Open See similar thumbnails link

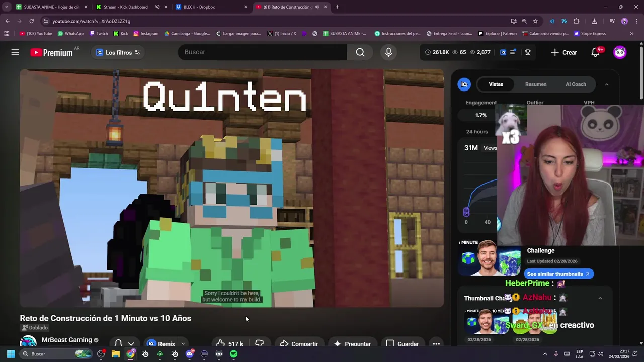click(558, 274)
